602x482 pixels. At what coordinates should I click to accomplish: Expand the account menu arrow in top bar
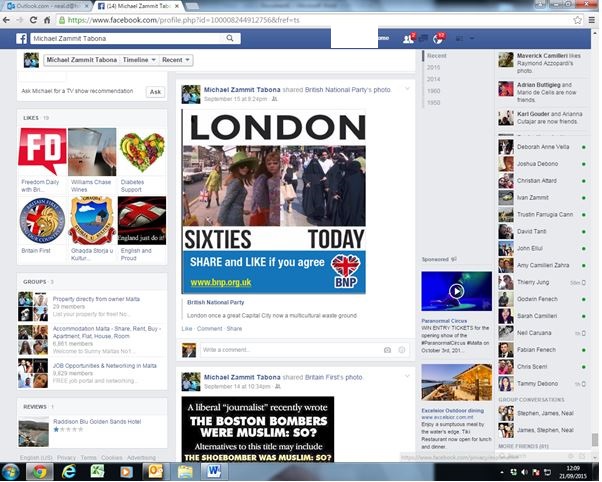click(x=472, y=38)
